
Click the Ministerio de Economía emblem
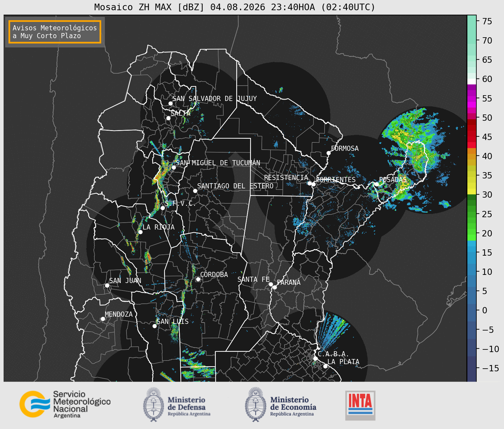(256, 404)
